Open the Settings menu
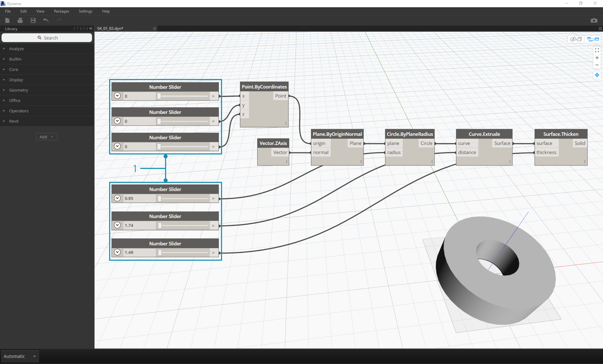This screenshot has height=364, width=603. tap(85, 11)
